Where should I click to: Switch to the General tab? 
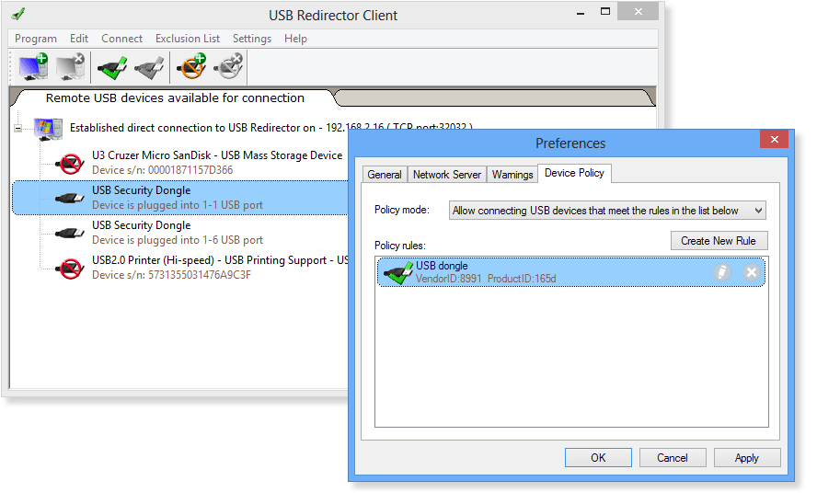point(385,175)
